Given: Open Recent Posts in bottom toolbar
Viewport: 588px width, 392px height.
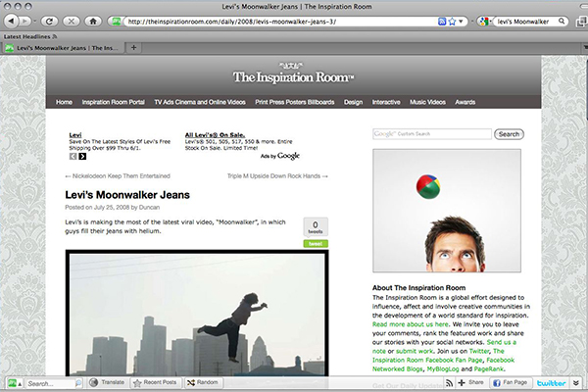Looking at the screenshot, I should 155,382.
